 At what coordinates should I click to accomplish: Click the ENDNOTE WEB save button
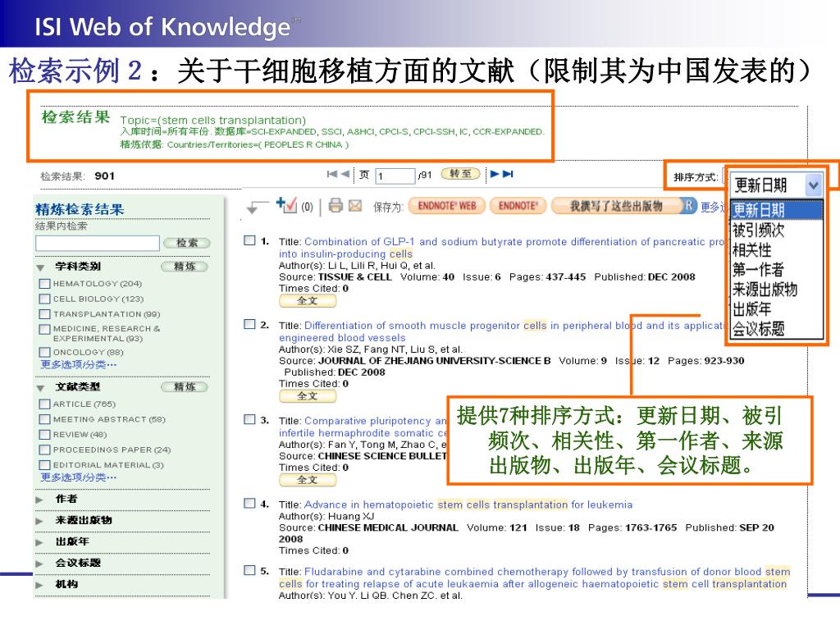(x=447, y=206)
